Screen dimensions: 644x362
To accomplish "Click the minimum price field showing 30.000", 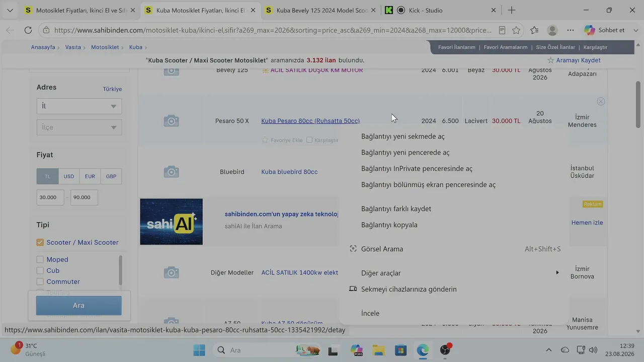I will tap(50, 198).
